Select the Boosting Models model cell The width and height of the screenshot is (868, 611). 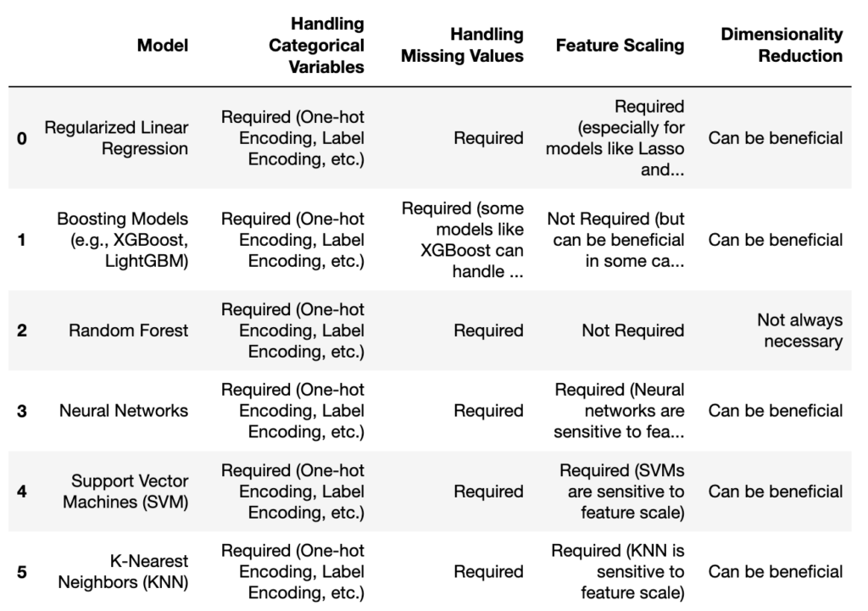point(123,240)
